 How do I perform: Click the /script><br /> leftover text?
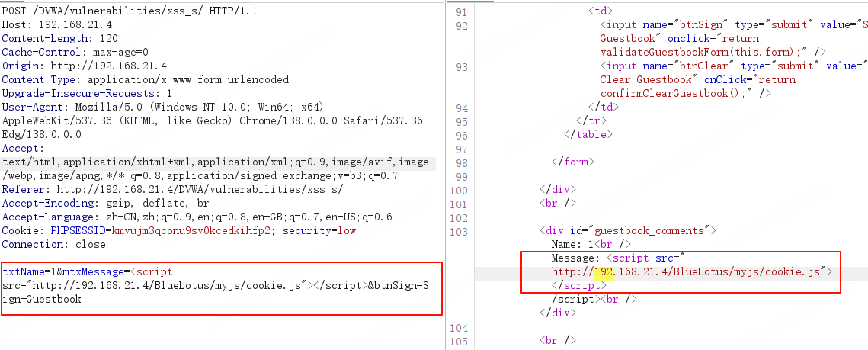[594, 300]
